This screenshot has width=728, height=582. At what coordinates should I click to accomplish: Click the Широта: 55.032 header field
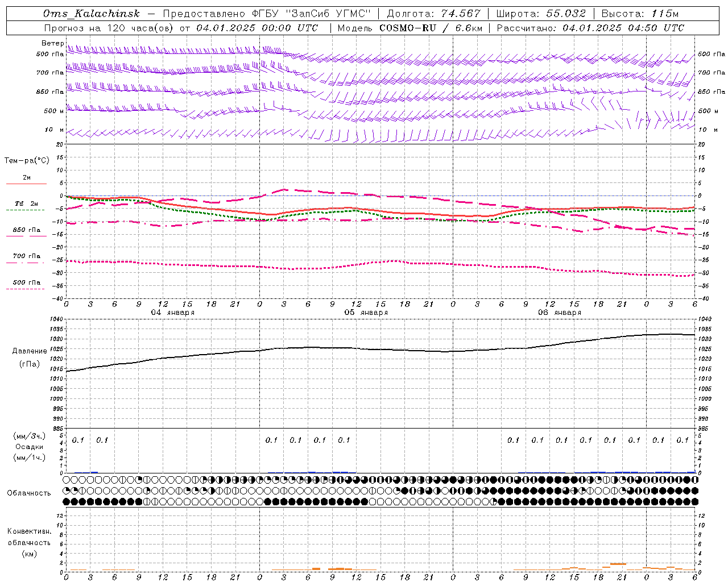541,14
